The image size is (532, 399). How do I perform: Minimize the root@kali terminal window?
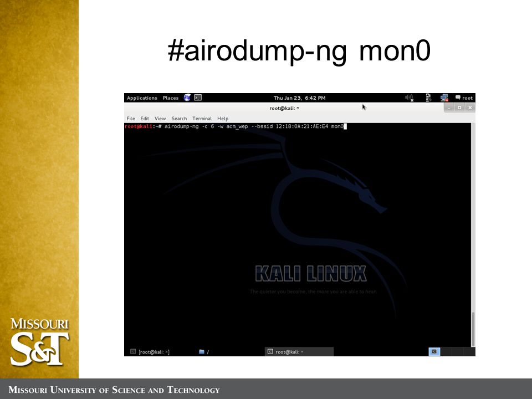pos(449,108)
